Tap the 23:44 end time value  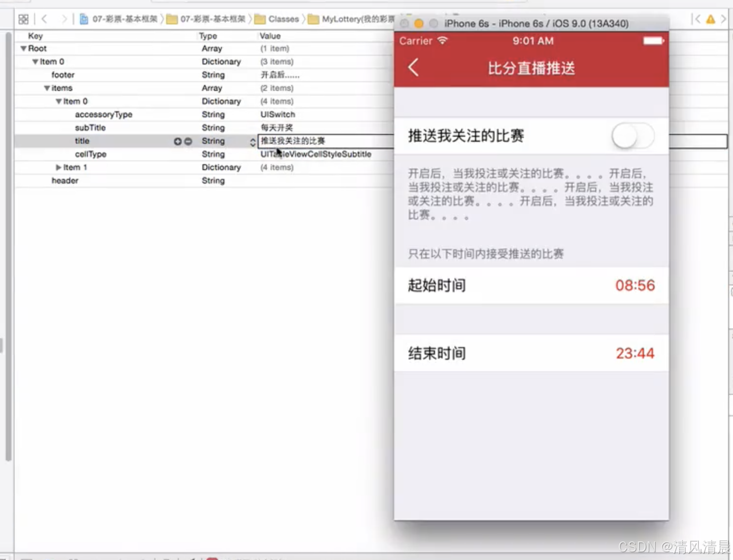[x=635, y=353]
